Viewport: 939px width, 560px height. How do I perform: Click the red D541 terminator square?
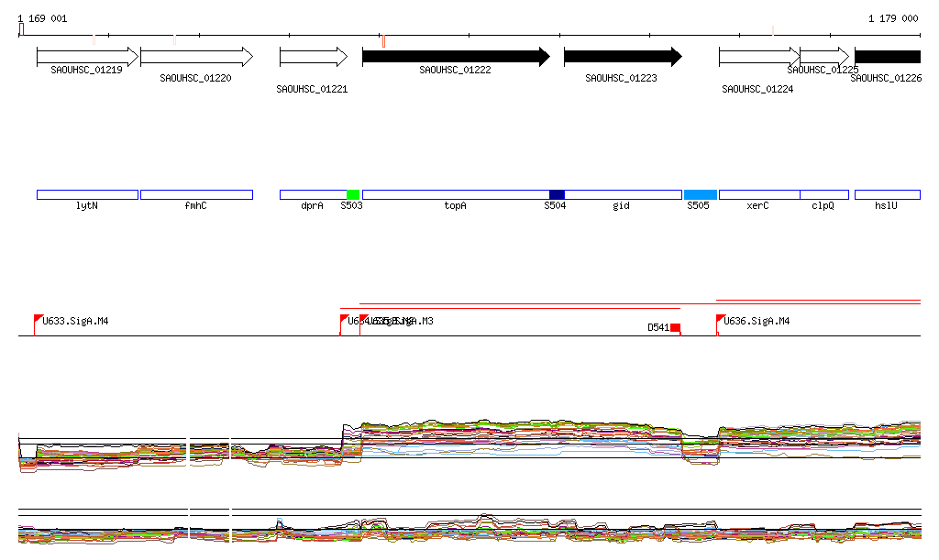point(675,327)
